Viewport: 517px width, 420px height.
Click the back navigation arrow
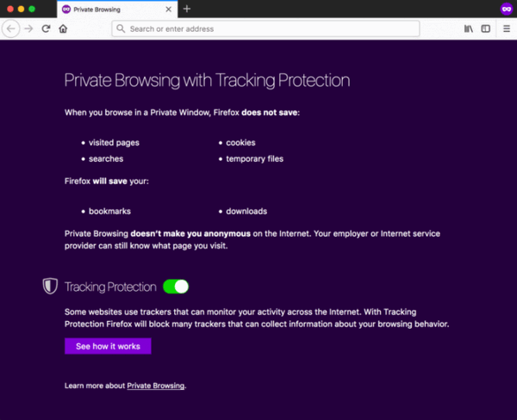(11, 28)
